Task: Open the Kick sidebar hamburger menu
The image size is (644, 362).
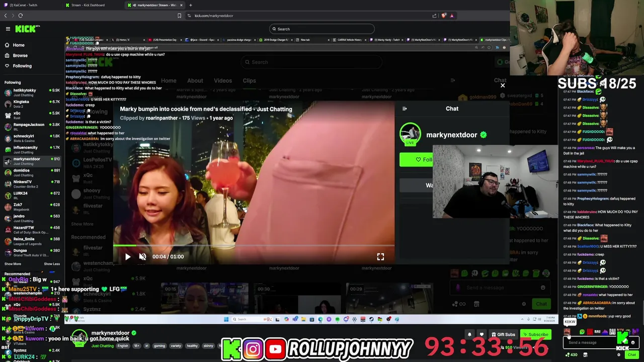Action: [x=8, y=29]
